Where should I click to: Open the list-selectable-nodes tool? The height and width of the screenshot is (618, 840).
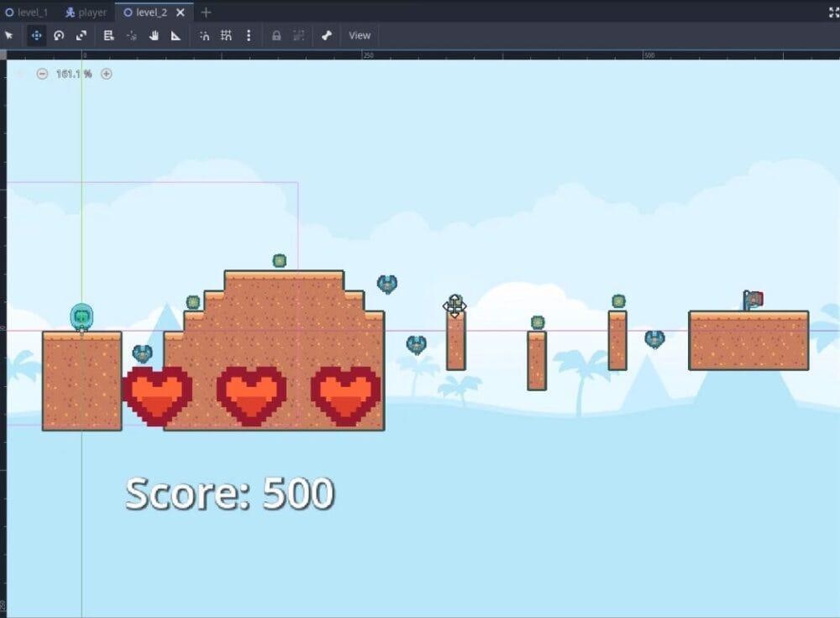click(108, 36)
